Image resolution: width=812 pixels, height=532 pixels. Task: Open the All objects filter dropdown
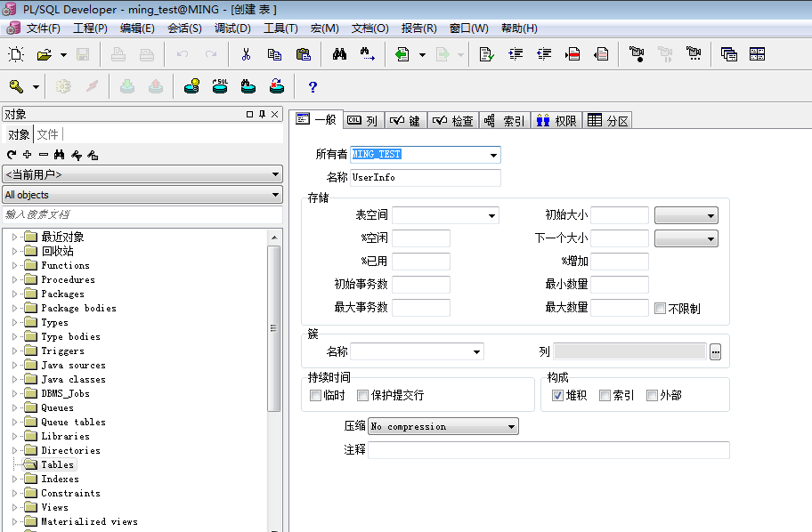click(142, 195)
